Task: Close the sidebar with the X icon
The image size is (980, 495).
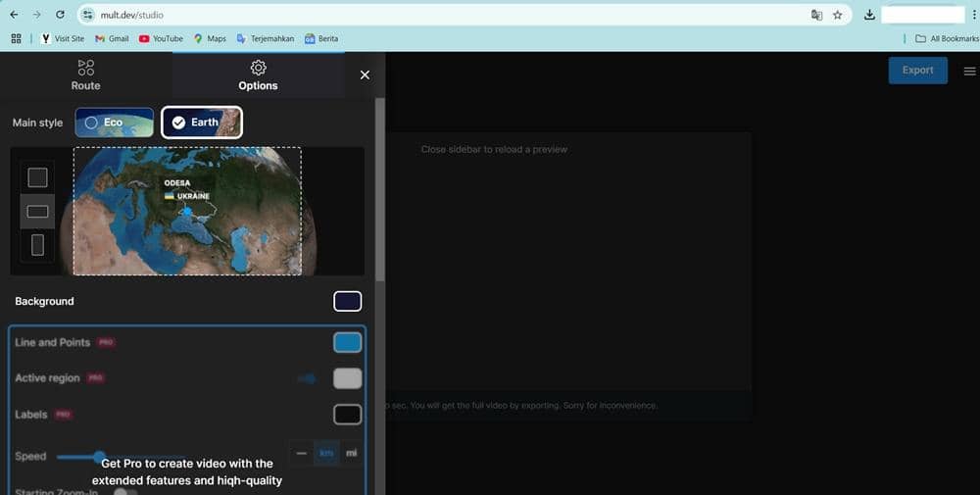Action: pyautogui.click(x=365, y=75)
